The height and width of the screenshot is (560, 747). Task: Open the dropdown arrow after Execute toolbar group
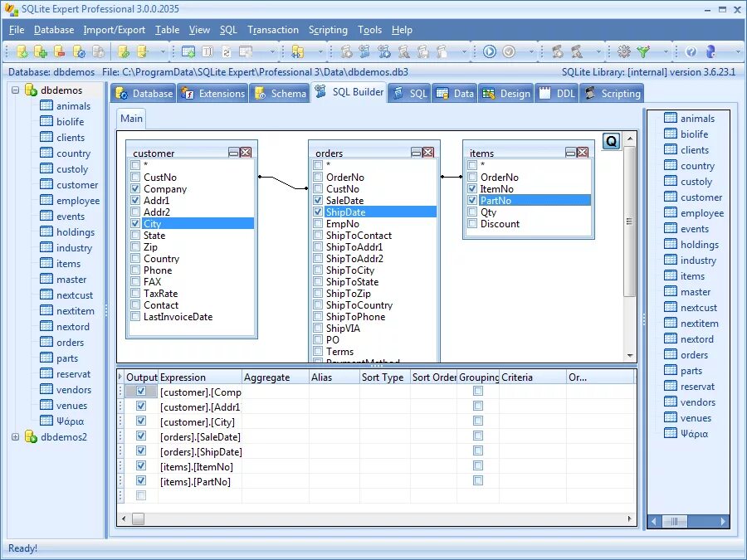531,51
